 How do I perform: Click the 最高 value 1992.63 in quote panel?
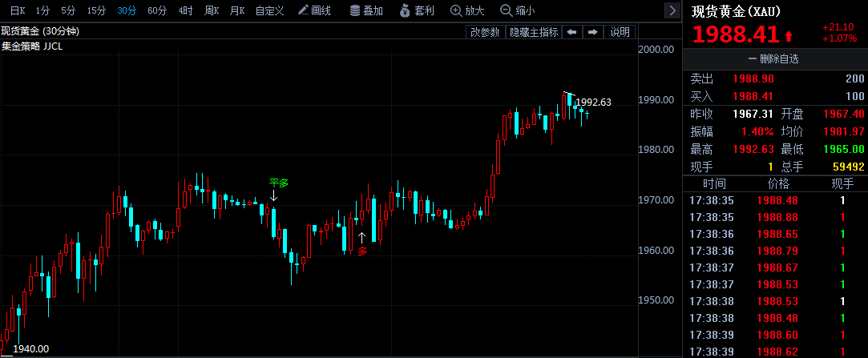click(x=753, y=150)
